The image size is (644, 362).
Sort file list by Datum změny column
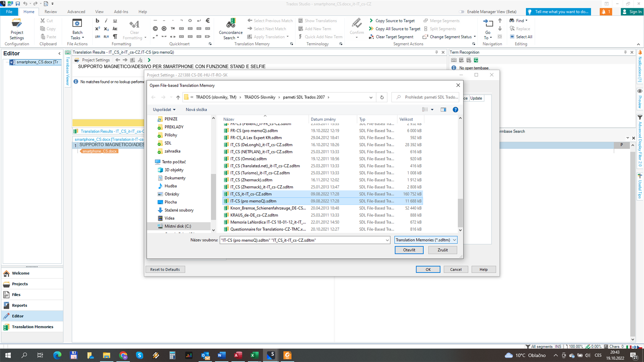click(333, 119)
